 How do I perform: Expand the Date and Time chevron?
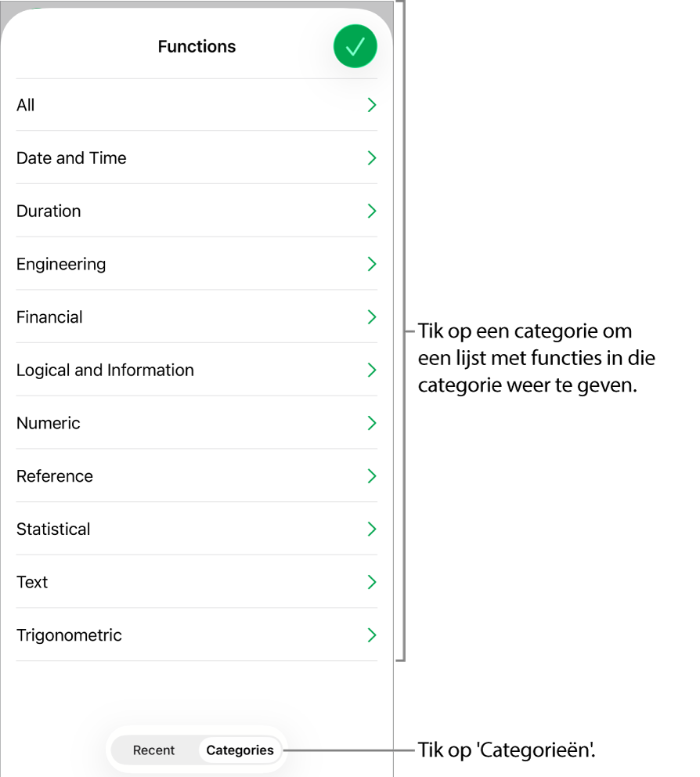coord(372,158)
